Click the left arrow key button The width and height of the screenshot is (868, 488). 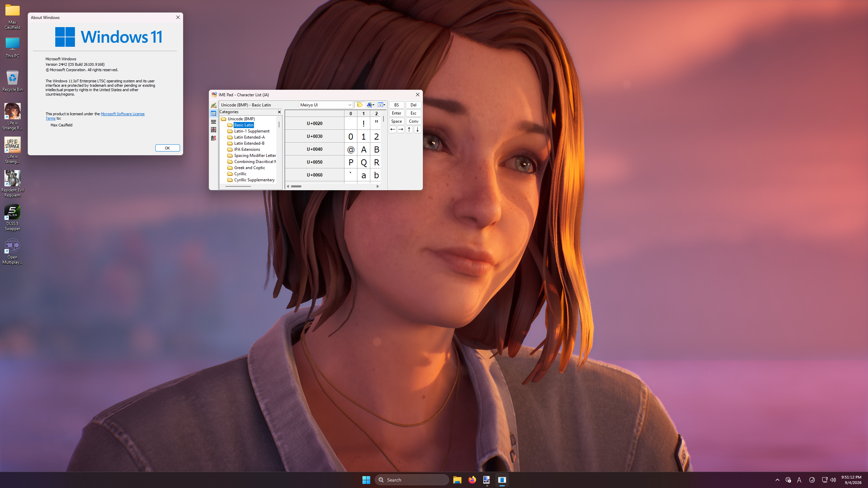tap(393, 129)
